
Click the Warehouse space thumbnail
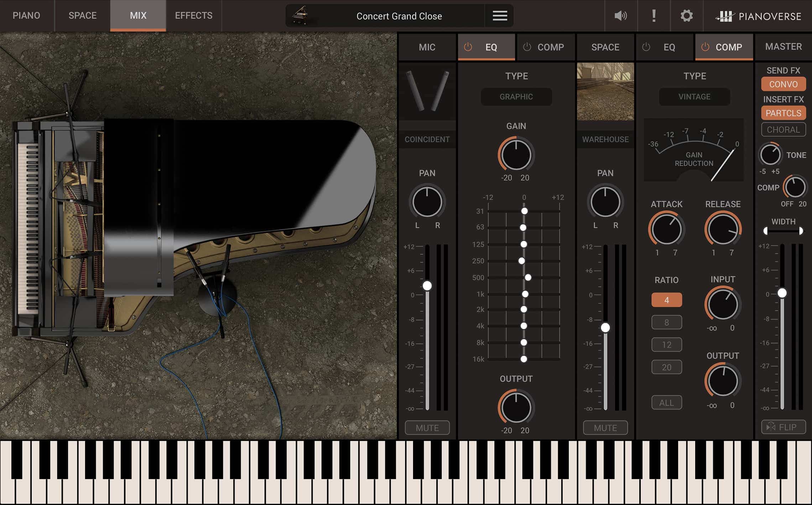(x=605, y=90)
